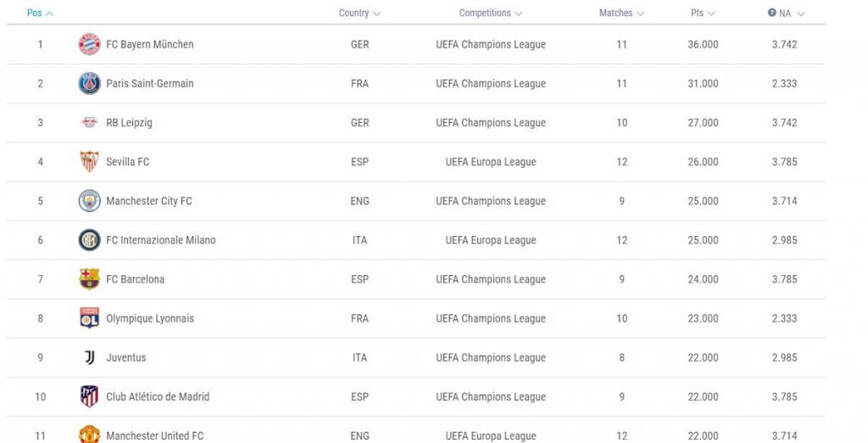Image resolution: width=868 pixels, height=443 pixels.
Task: Open the Juventus club name link
Action: coord(126,357)
